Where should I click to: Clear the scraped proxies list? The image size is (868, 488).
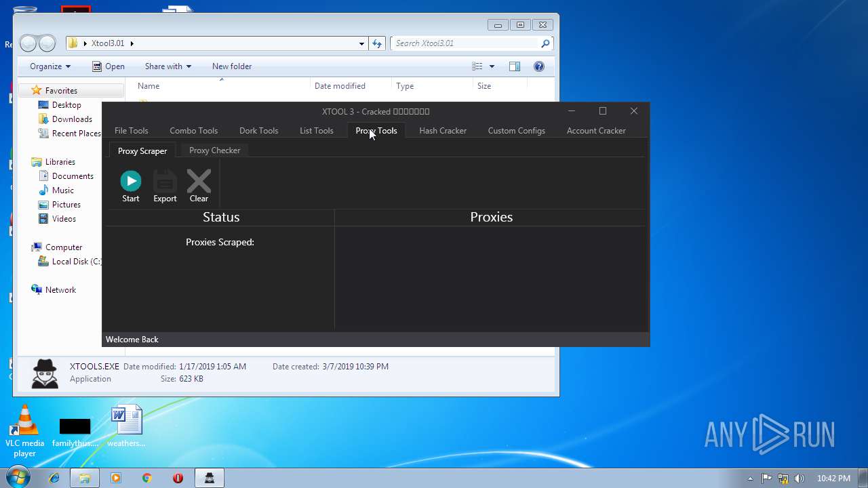tap(199, 186)
